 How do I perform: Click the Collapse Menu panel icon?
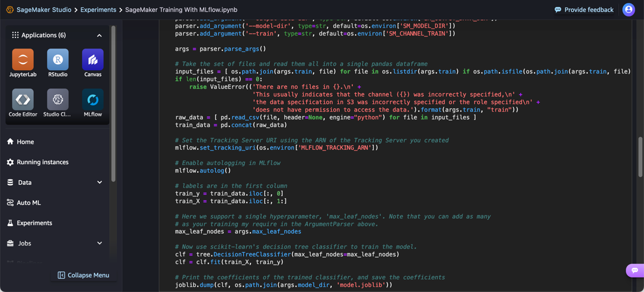point(61,275)
